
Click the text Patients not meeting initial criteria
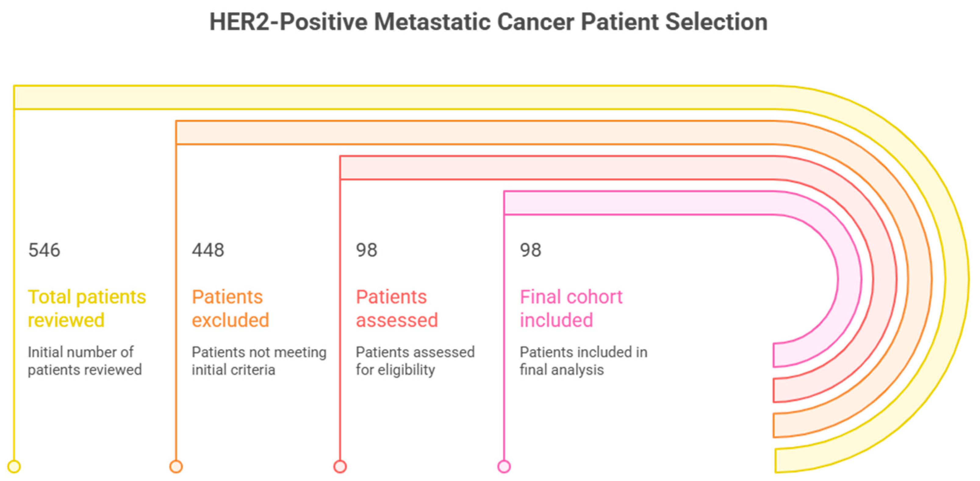click(x=259, y=361)
